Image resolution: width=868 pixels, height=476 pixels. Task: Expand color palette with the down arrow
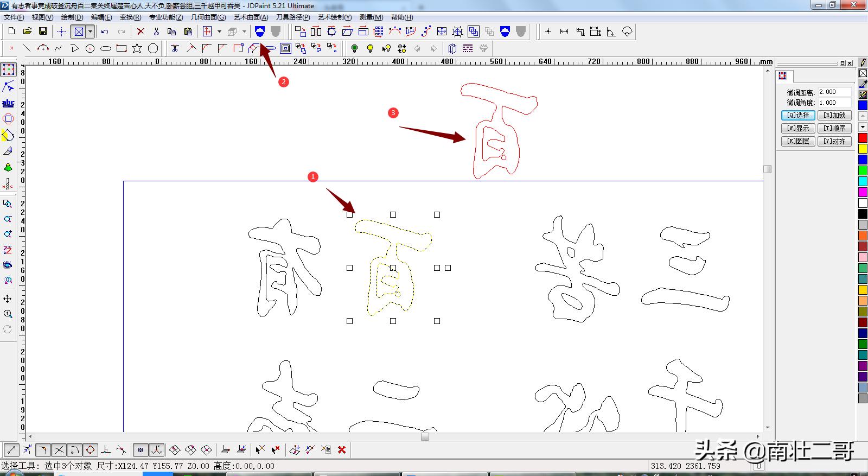[x=863, y=127]
